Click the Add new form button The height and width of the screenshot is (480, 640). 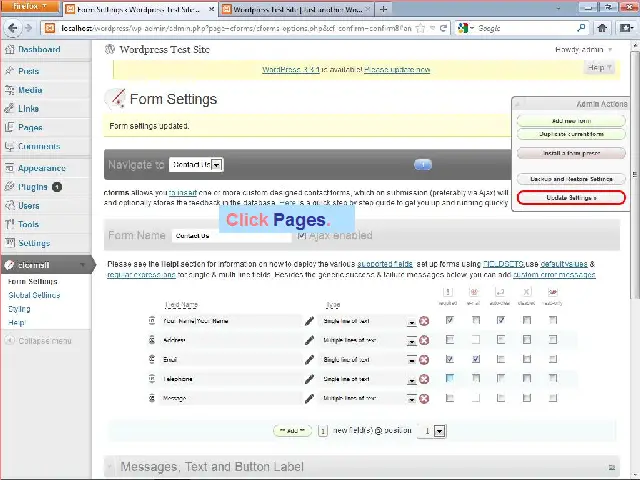tap(571, 121)
